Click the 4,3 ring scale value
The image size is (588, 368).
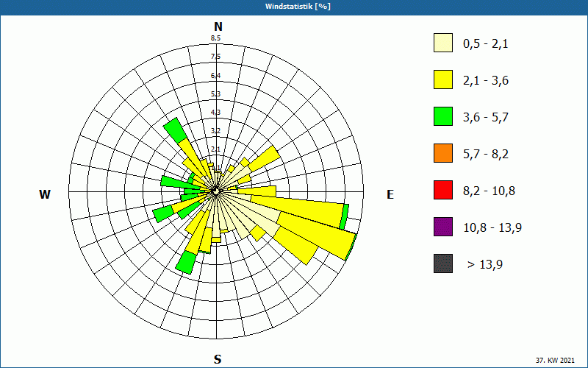(x=215, y=112)
